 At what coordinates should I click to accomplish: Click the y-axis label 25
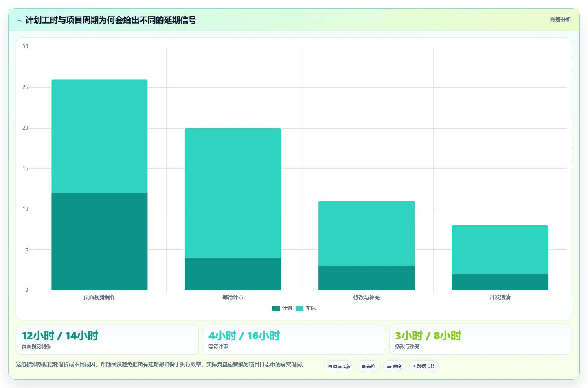[25, 87]
